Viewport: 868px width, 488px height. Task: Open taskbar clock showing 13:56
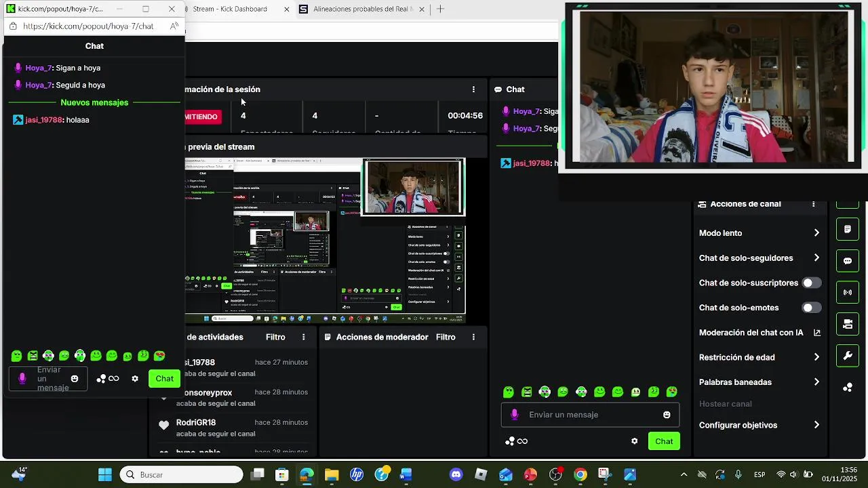pos(840,474)
